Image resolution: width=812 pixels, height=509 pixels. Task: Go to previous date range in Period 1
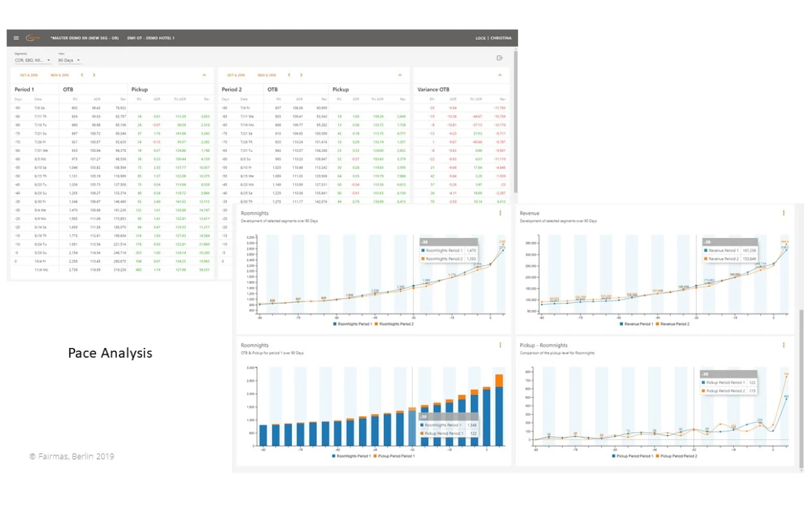click(x=82, y=76)
